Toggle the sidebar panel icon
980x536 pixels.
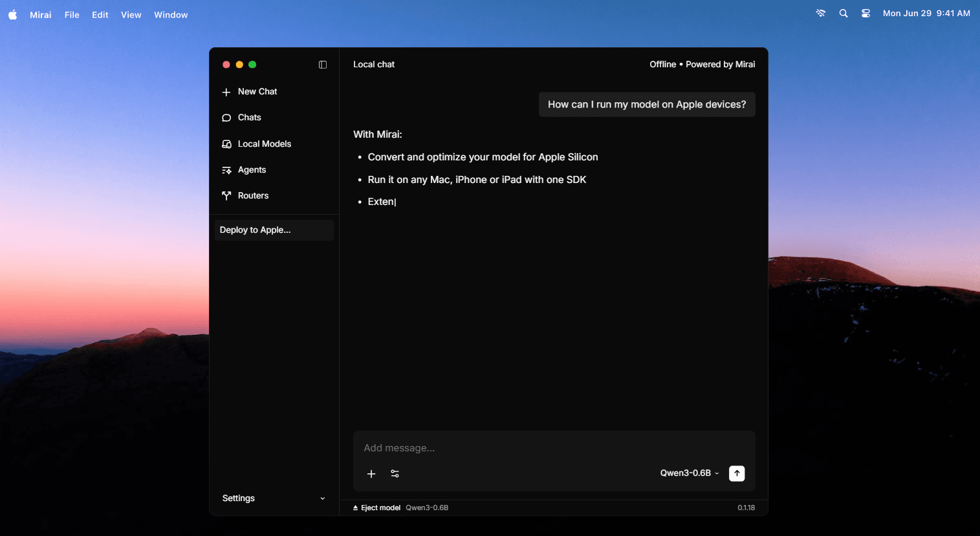323,65
